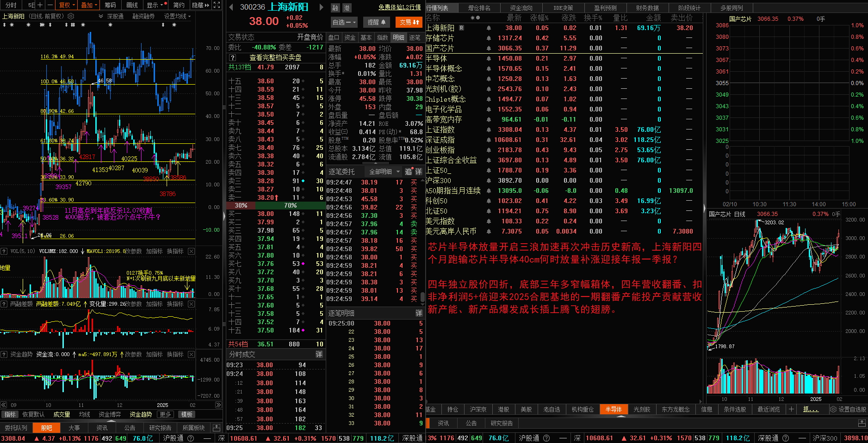Open help question mark in order book header
This screenshot has height=443, width=868.
[233, 57]
